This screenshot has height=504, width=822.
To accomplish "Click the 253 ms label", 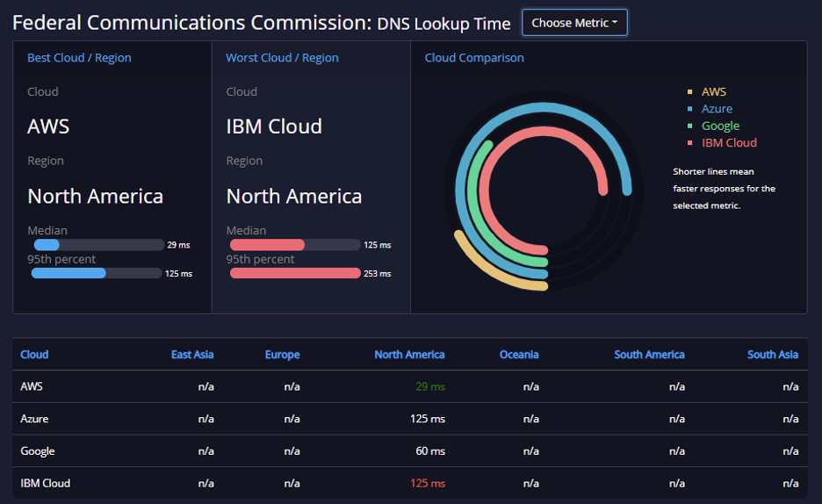I will point(378,273).
